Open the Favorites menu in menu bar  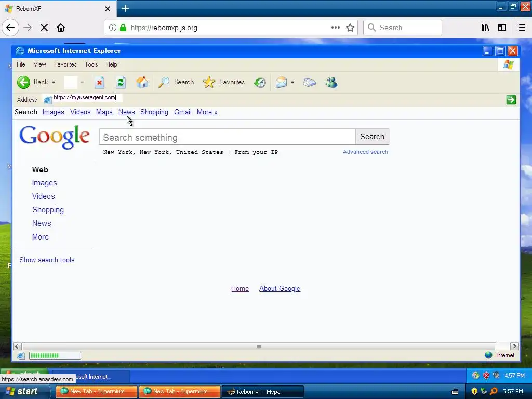tap(65, 64)
